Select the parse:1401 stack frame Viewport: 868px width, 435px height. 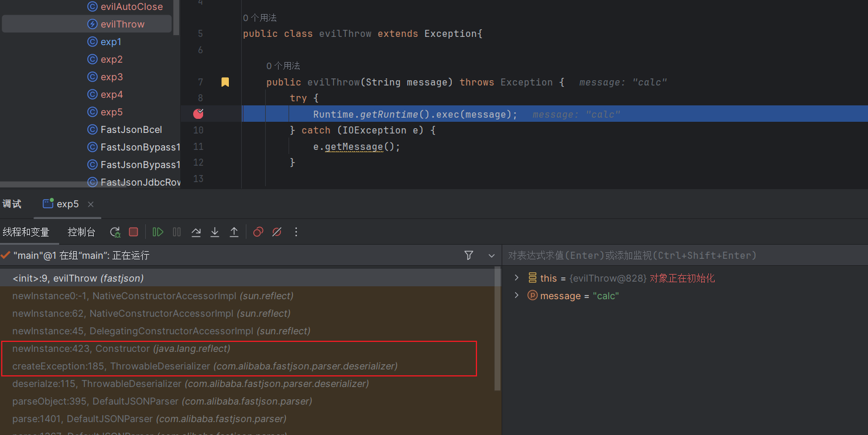coord(248,419)
